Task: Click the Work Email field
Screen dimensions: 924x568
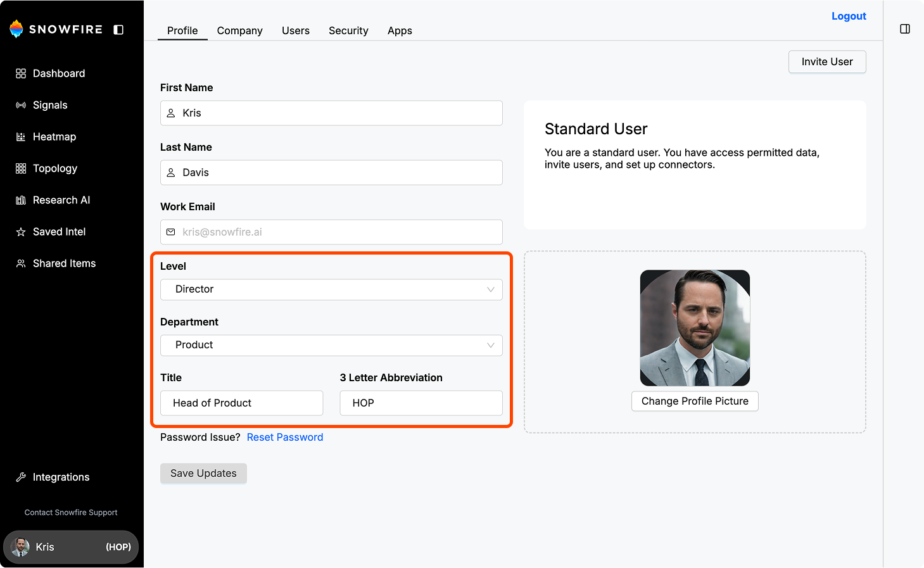Action: tap(331, 232)
